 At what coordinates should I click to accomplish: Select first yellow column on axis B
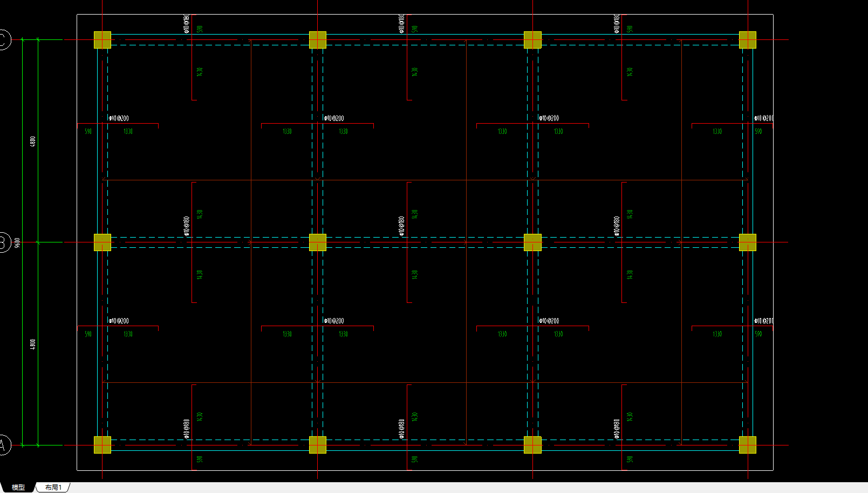[102, 242]
